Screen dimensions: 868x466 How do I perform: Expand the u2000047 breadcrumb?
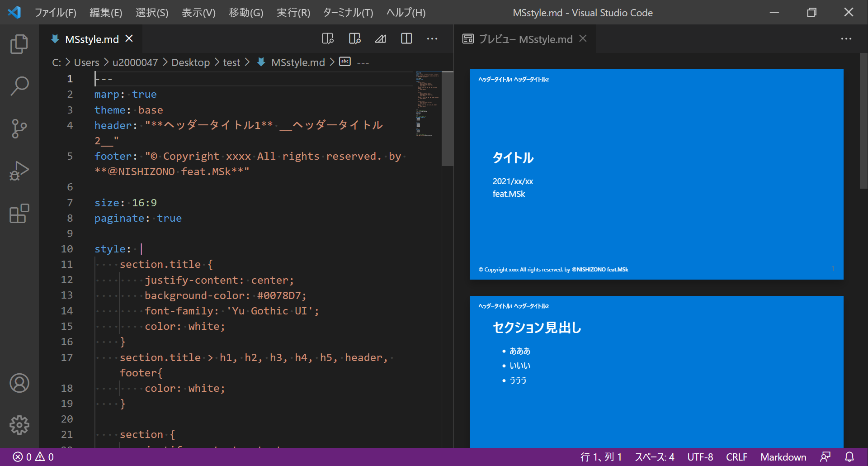click(x=135, y=62)
